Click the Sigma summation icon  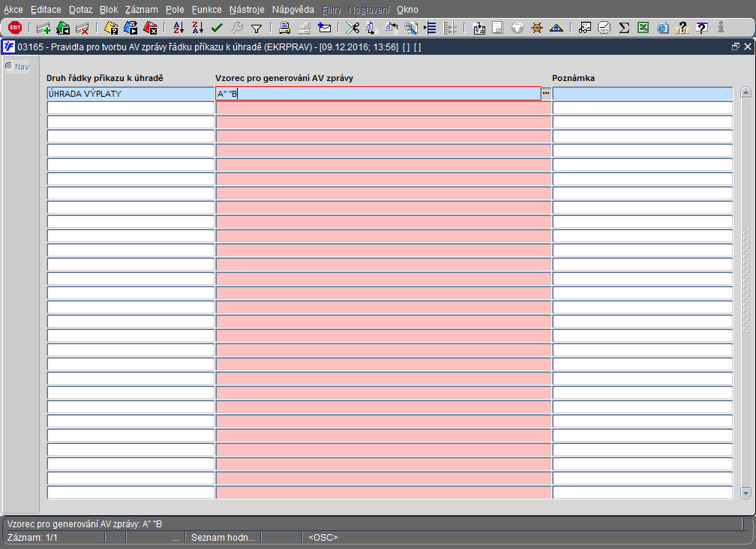(x=624, y=28)
